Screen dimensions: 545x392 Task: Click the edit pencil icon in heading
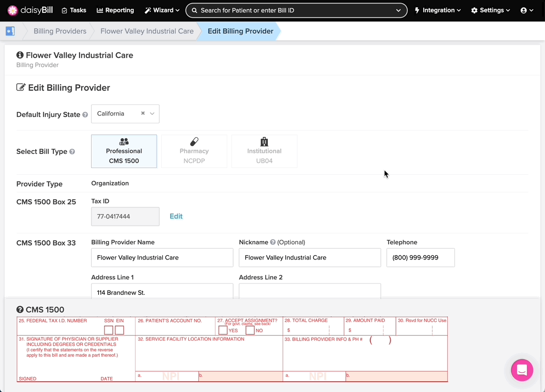pos(21,87)
